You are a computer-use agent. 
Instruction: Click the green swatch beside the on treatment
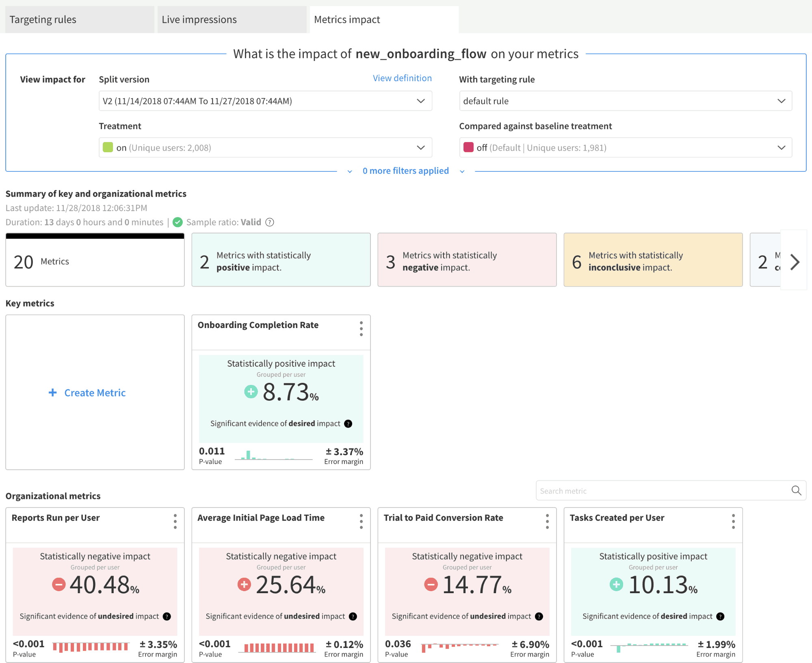coord(107,147)
